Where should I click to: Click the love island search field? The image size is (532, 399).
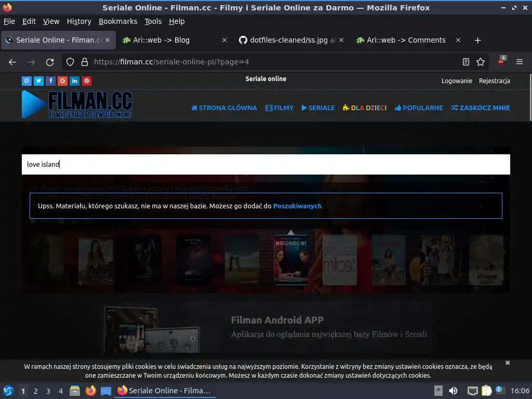266,165
